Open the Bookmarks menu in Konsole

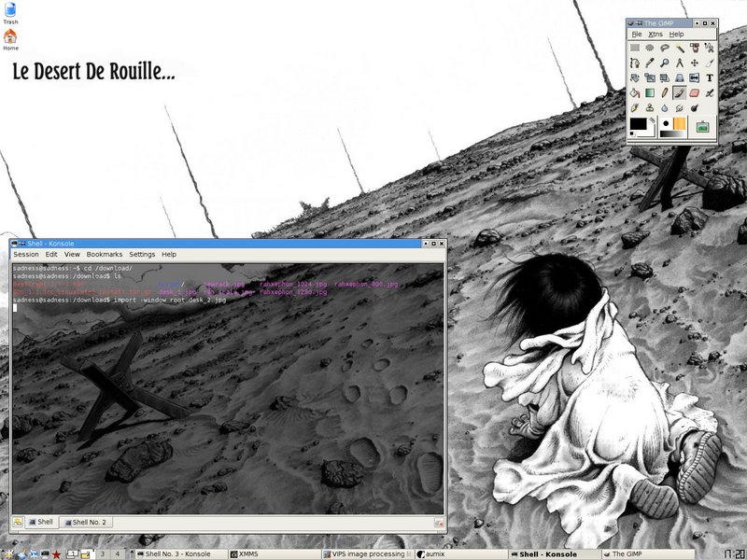point(105,254)
